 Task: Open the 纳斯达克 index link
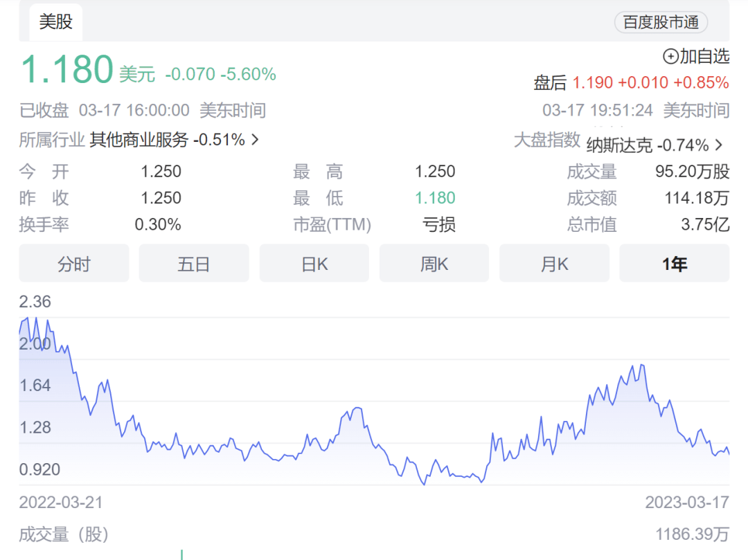[x=619, y=145]
